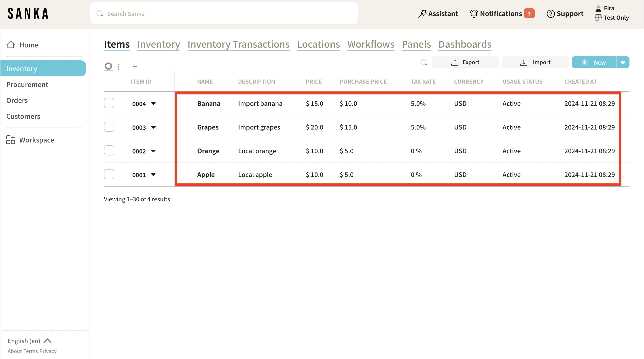
Task: Expand the dropdown arrow next to 0002
Action: pyautogui.click(x=153, y=151)
